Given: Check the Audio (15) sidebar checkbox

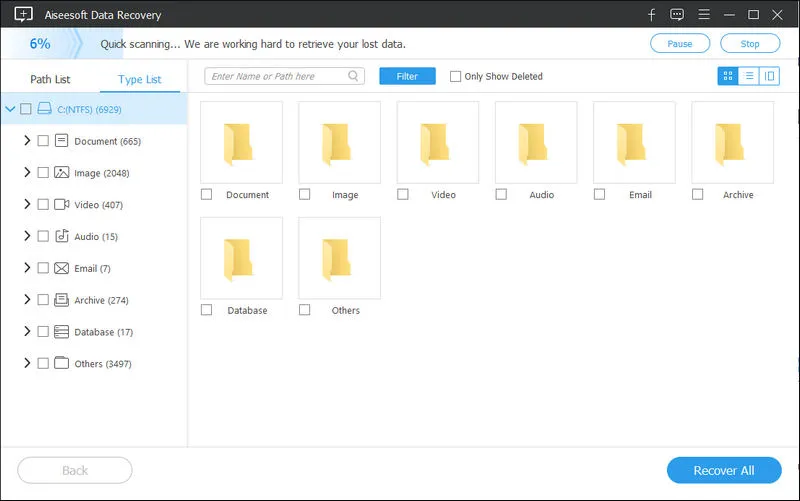Looking at the screenshot, I should click(43, 236).
